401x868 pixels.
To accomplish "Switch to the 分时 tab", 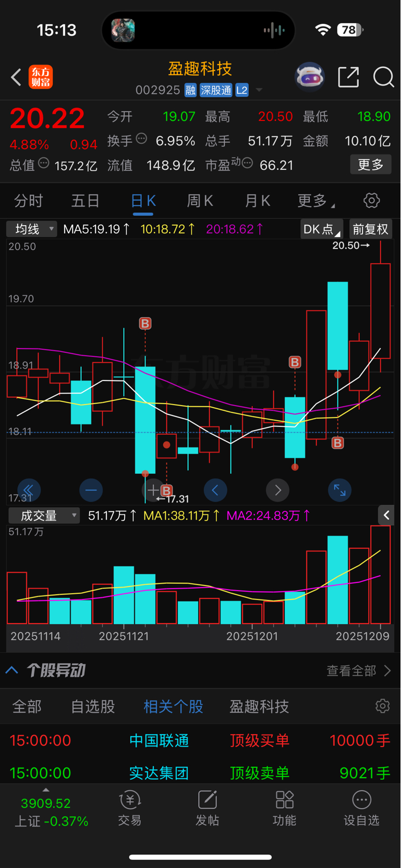I will (x=29, y=201).
